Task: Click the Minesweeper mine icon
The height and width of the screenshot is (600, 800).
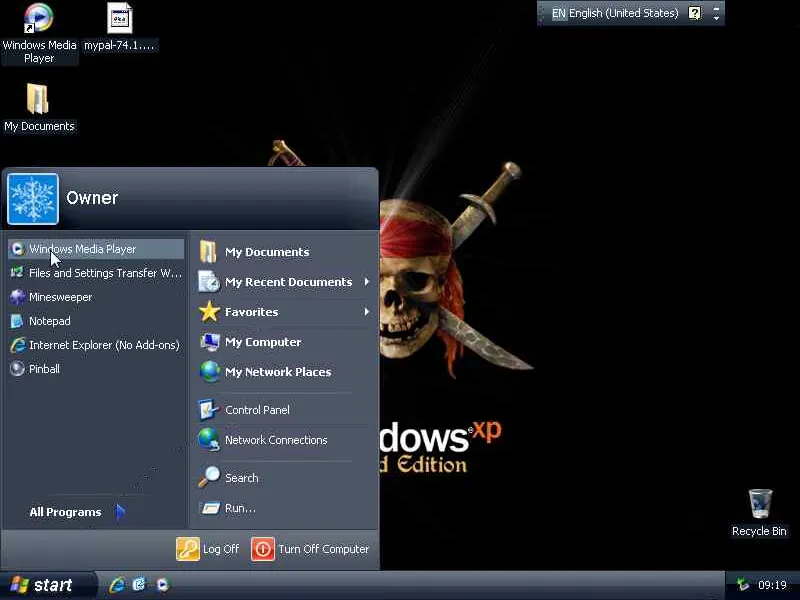Action: [17, 296]
